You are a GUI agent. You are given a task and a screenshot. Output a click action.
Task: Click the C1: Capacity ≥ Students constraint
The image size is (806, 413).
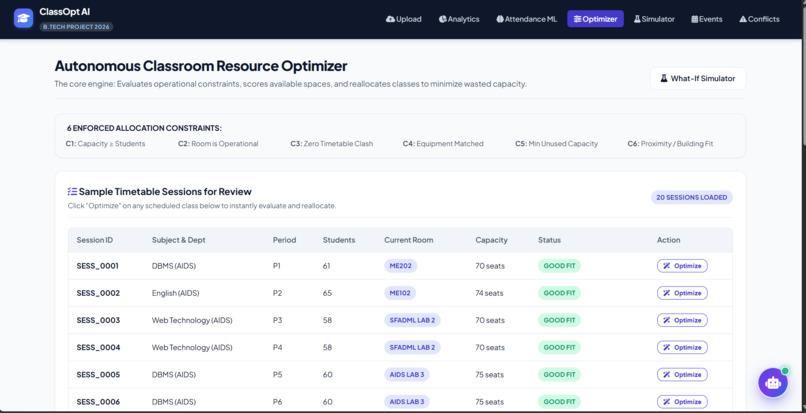(x=105, y=144)
